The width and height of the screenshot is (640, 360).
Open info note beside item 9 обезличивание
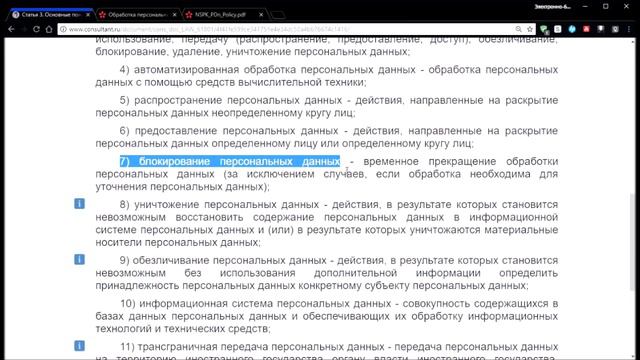point(80,259)
